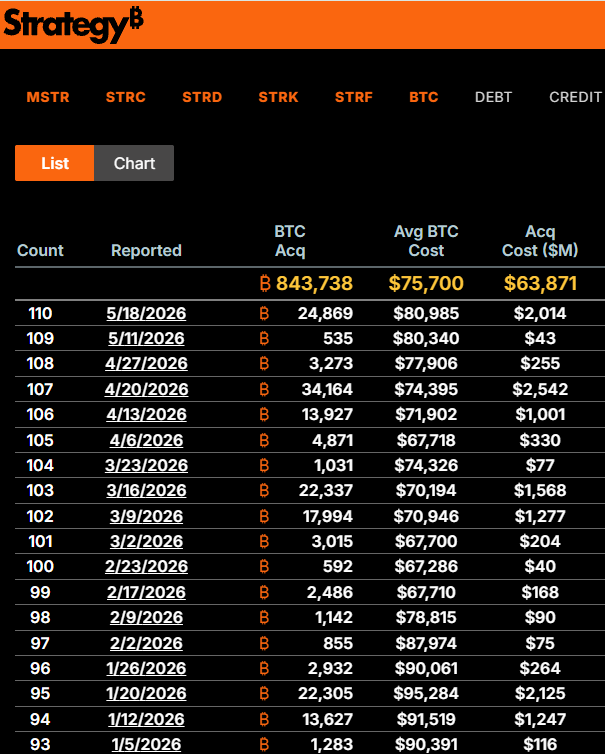The height and width of the screenshot is (754, 605).
Task: Open the 2/23/2026 report link
Action: coord(146,566)
